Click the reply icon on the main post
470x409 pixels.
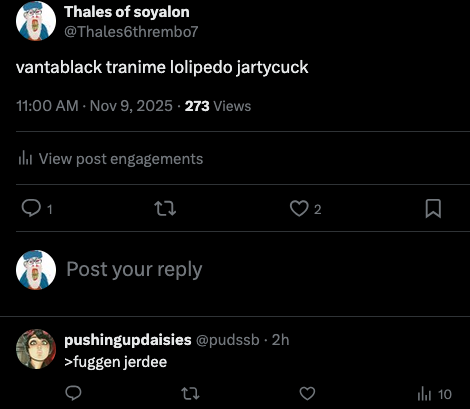point(31,208)
